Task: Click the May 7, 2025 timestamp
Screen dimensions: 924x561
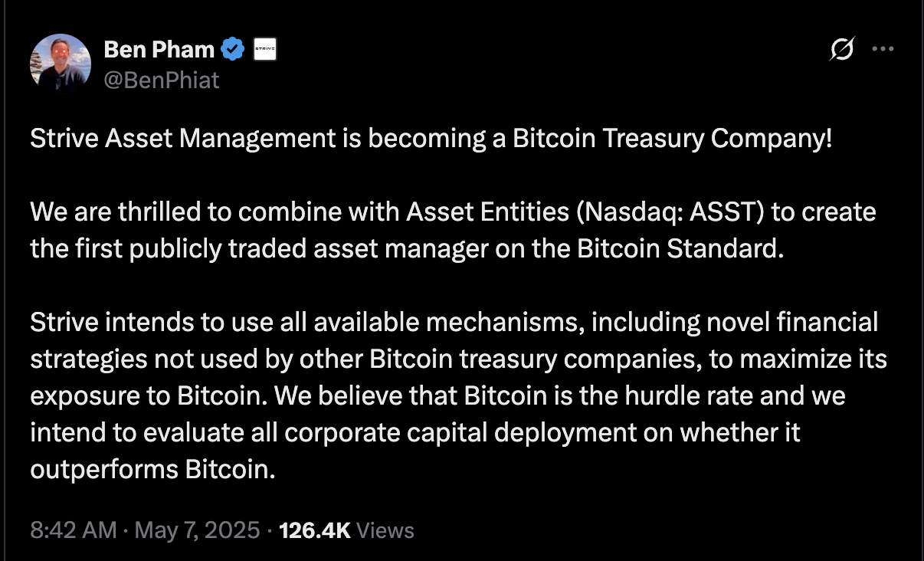Action: (198, 530)
